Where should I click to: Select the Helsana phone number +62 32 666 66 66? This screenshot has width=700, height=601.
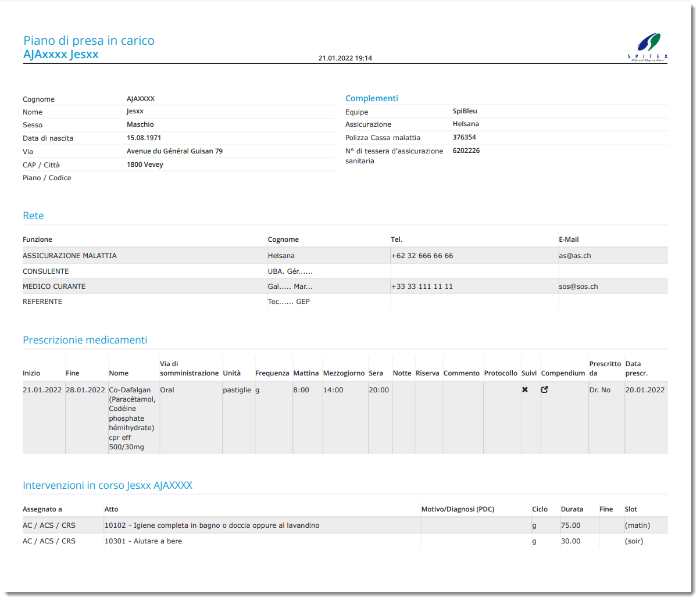click(x=422, y=256)
